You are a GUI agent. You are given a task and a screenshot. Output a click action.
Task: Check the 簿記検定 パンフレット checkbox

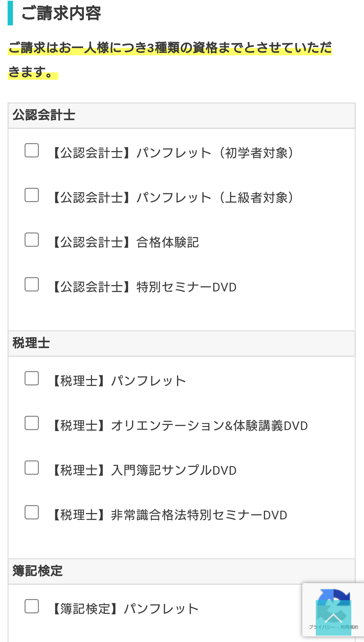click(x=32, y=606)
